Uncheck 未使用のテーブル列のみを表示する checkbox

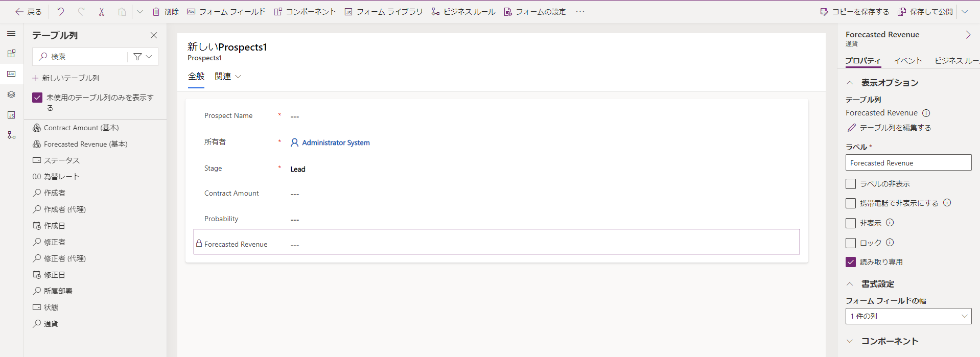coord(37,98)
